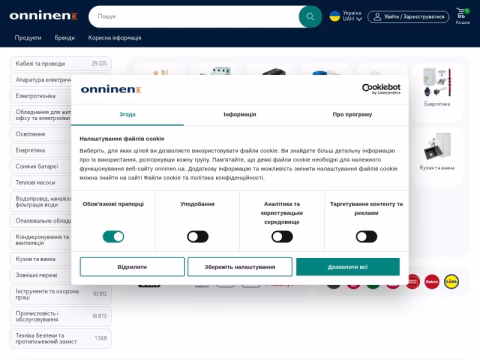Open the Бренди menu
The image size is (480, 360).
click(65, 38)
